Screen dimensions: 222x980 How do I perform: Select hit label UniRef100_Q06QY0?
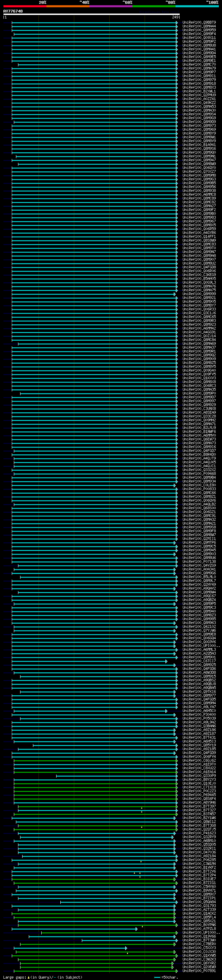(x=199, y=168)
